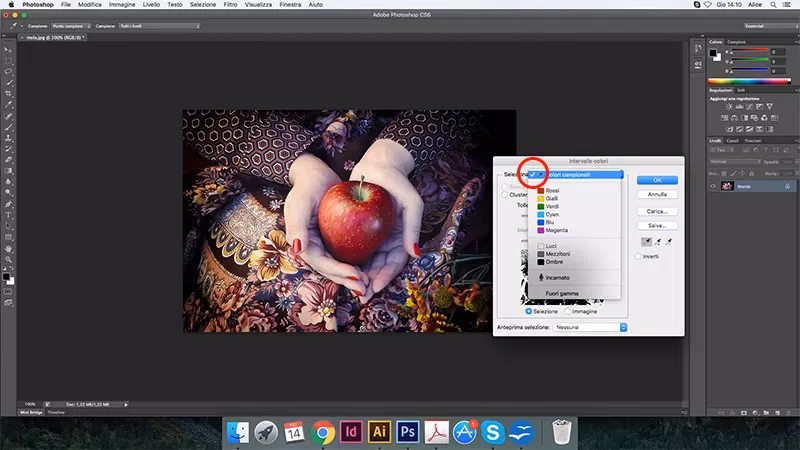Select the Zoom tool in toolbar
This screenshot has width=800, height=450.
click(x=8, y=258)
